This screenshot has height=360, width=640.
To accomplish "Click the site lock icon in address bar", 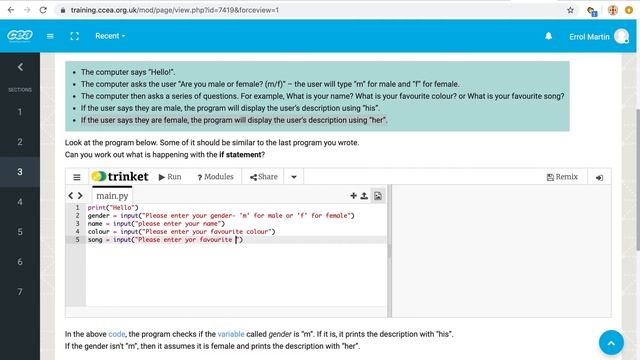I will point(62,10).
